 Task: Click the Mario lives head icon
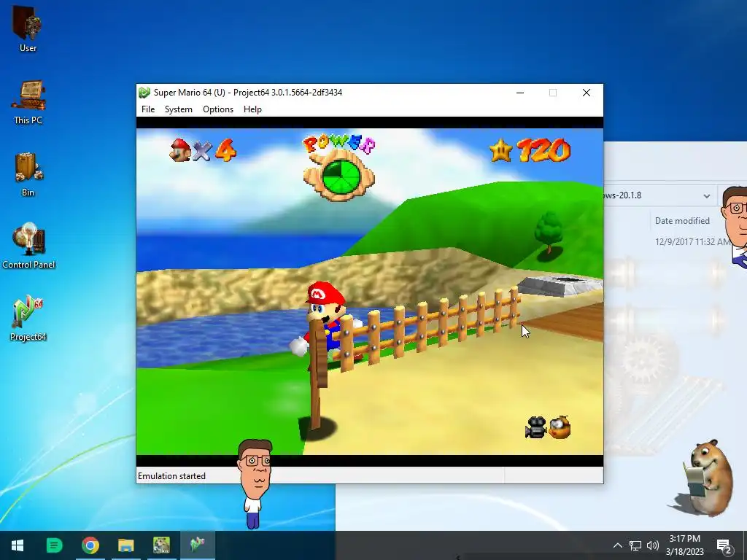pos(180,150)
